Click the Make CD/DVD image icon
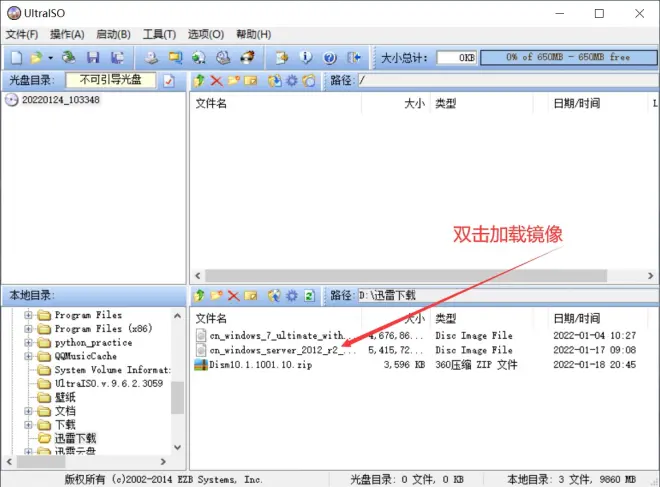This screenshot has width=660, height=487. [151, 58]
